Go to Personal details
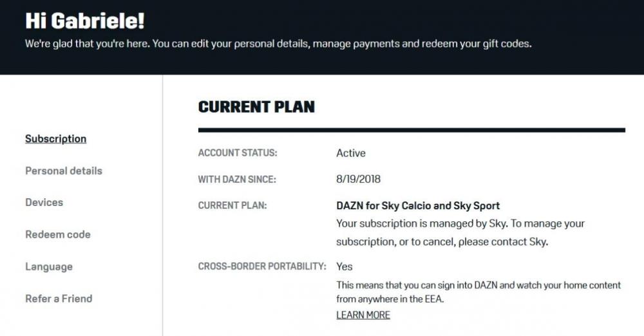Image resolution: width=644 pixels, height=336 pixels. [63, 171]
